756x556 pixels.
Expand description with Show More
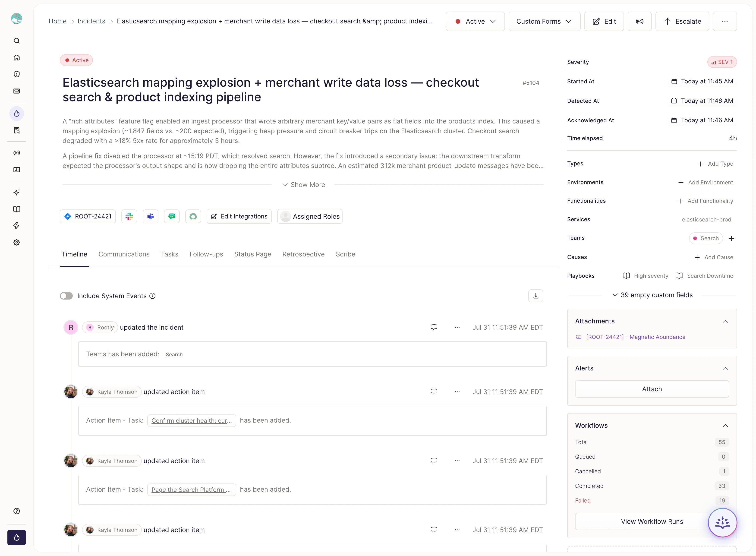[303, 185]
